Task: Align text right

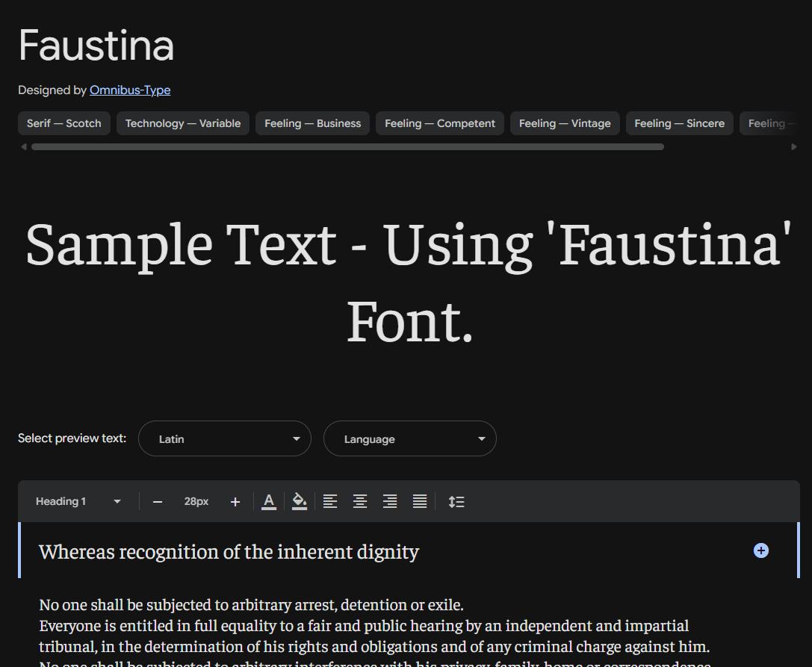Action: click(x=390, y=501)
